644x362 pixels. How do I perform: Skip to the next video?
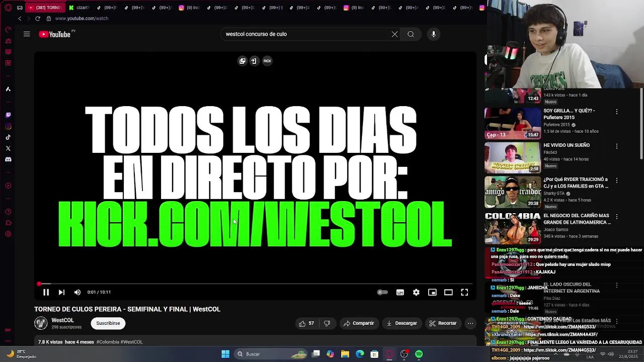point(61,292)
